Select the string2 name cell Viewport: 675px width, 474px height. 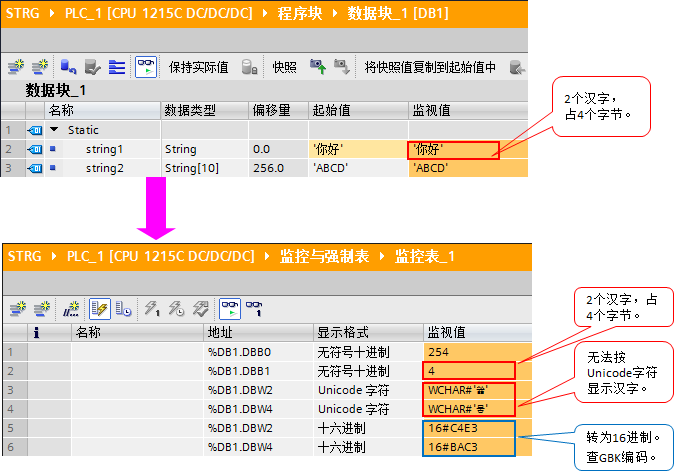pyautogui.click(x=104, y=168)
